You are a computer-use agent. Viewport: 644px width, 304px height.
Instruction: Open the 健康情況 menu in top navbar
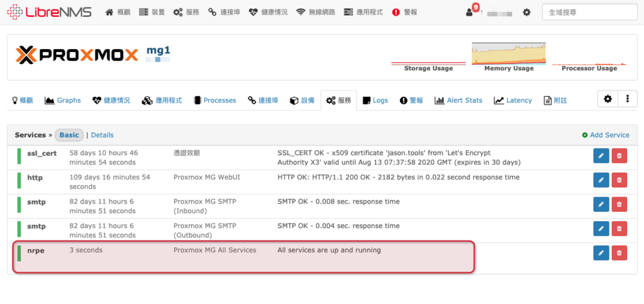tap(268, 13)
